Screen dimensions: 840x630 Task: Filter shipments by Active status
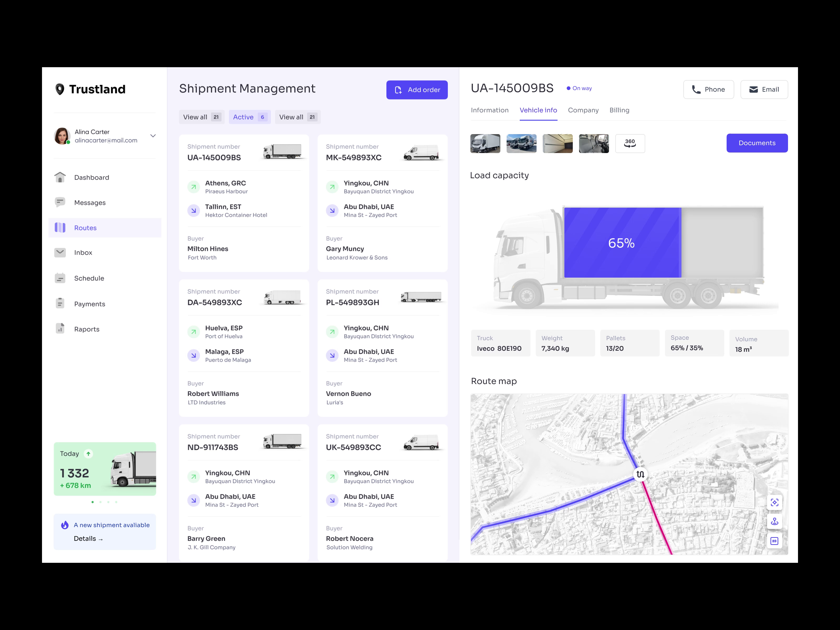click(249, 117)
